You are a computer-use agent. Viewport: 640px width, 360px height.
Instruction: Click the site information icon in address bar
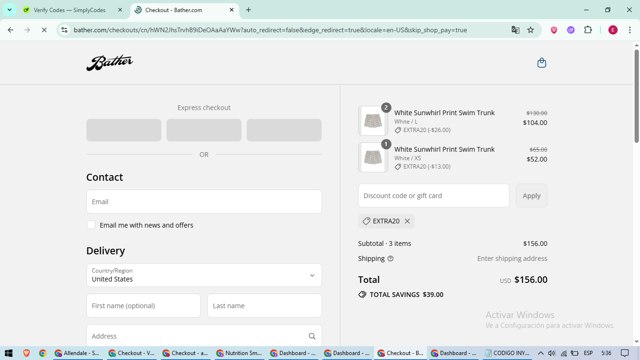[64, 30]
